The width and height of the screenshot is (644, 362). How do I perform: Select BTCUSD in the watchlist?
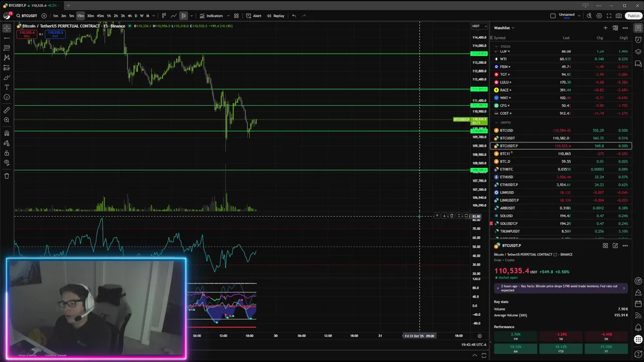point(560,130)
